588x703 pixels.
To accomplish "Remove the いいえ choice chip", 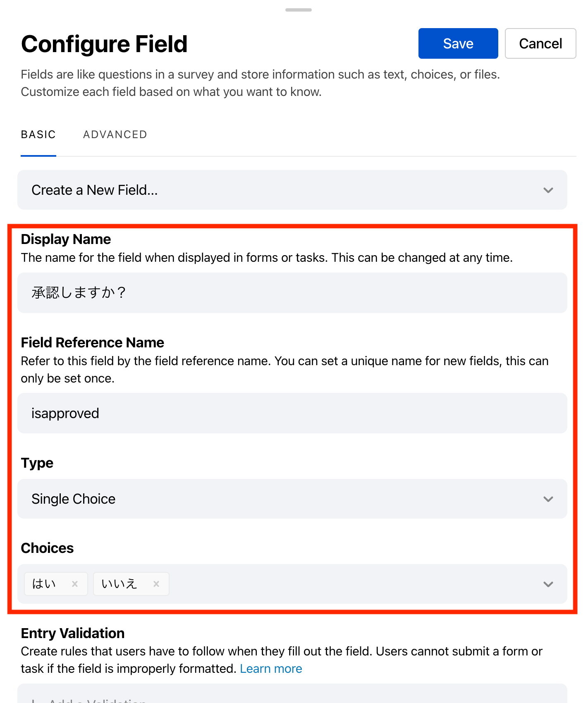I will (x=156, y=583).
